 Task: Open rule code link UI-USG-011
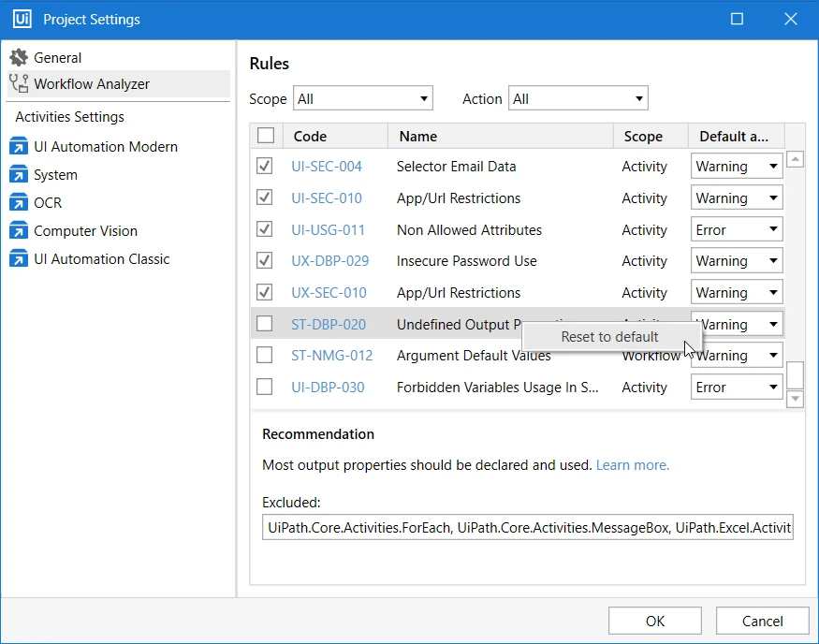pyautogui.click(x=328, y=230)
